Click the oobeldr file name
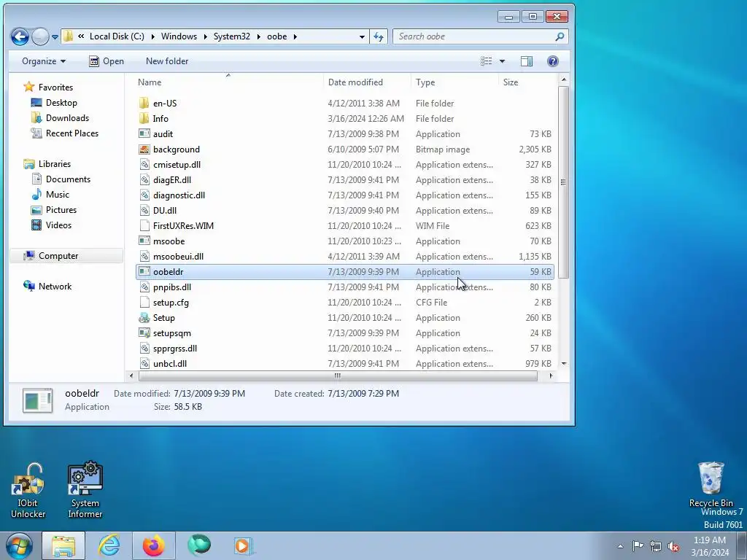The image size is (747, 560). [x=169, y=271]
